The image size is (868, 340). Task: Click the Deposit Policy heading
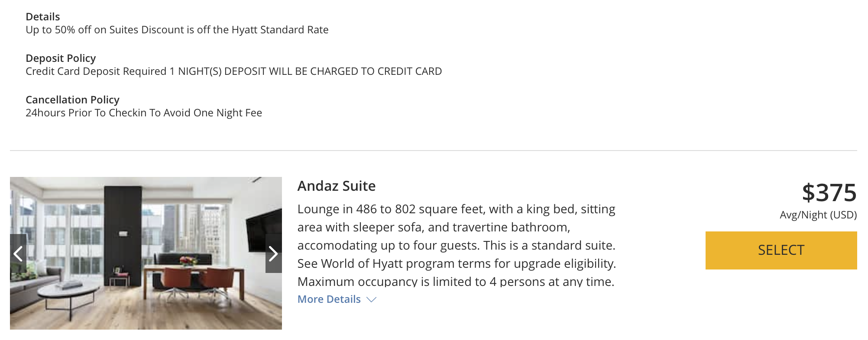point(61,58)
